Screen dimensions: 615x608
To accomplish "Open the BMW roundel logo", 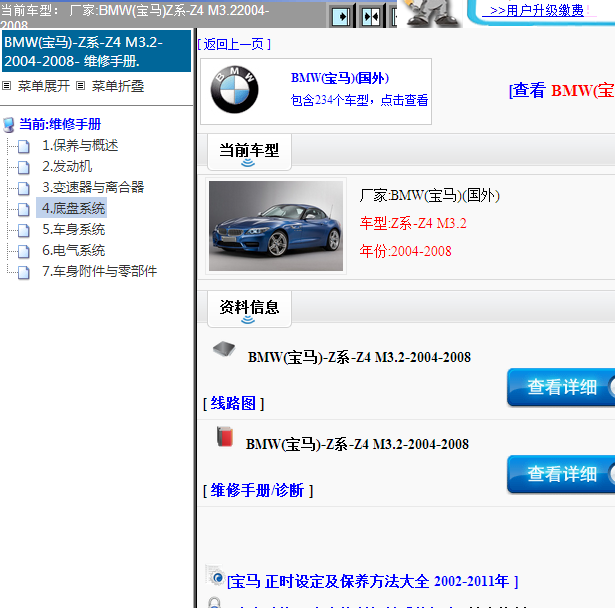I will (x=235, y=89).
